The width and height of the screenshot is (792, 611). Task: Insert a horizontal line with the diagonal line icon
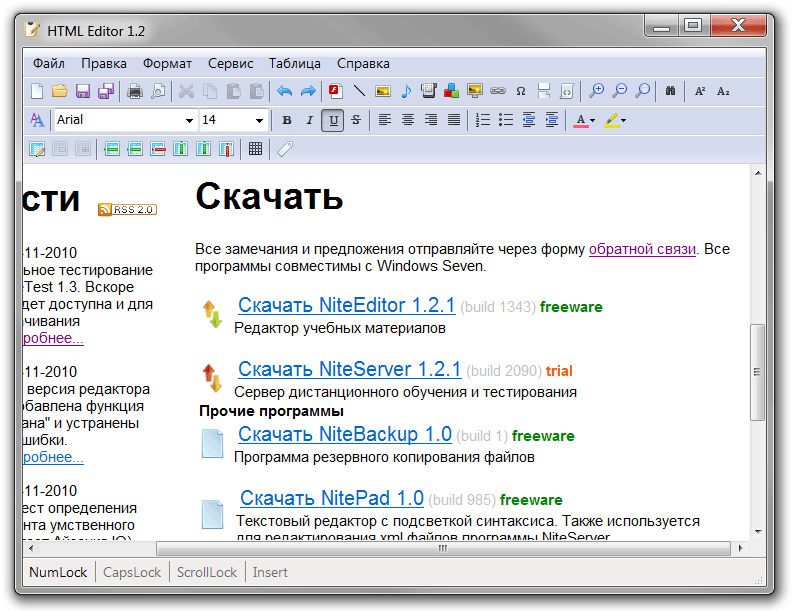(x=359, y=91)
